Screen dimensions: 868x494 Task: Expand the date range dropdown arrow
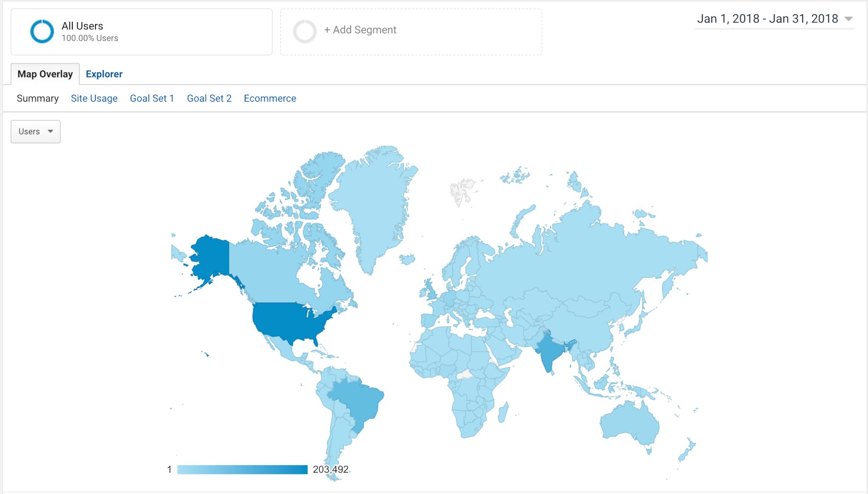click(x=848, y=19)
